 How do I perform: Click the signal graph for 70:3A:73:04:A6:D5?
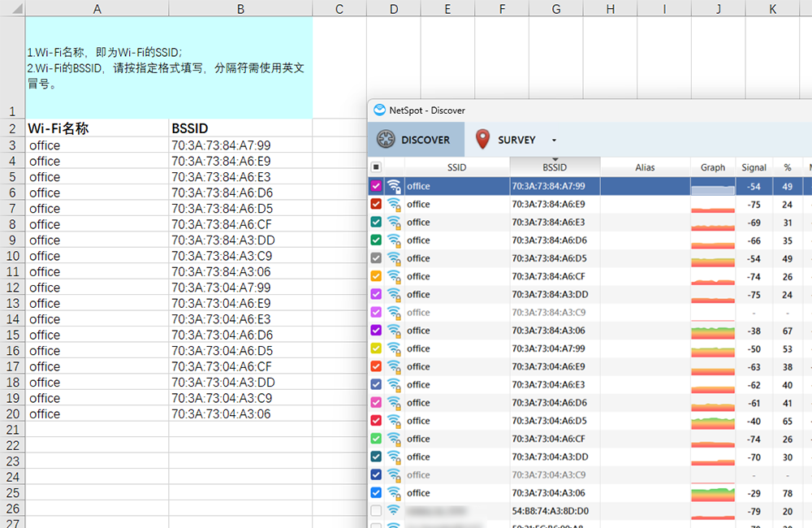[x=712, y=422]
